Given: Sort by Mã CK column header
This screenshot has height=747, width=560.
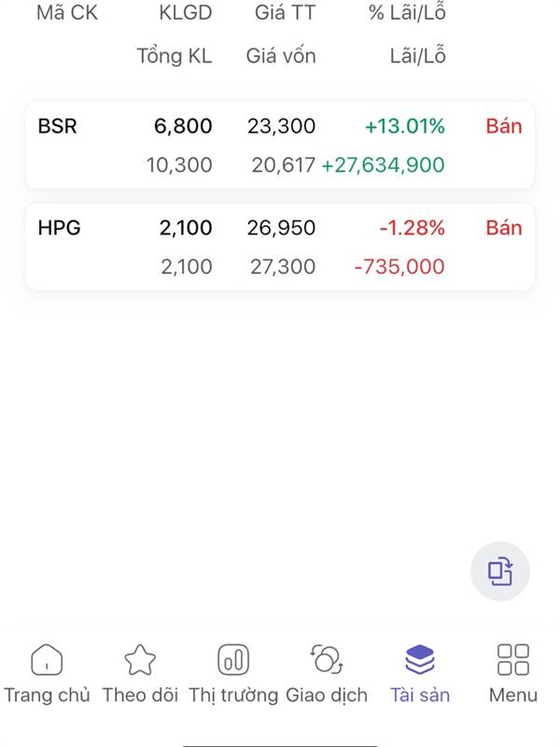Looking at the screenshot, I should [66, 13].
